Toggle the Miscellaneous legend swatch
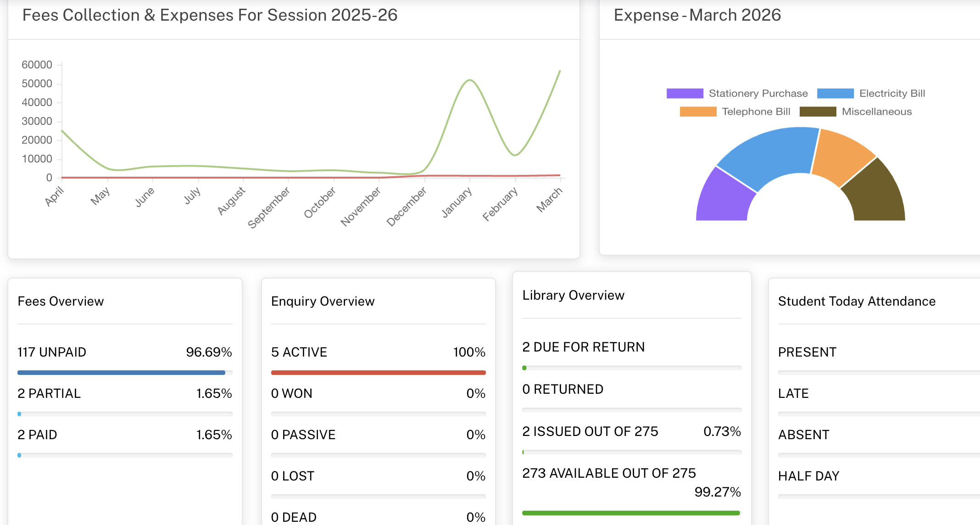980x525 pixels. click(818, 112)
